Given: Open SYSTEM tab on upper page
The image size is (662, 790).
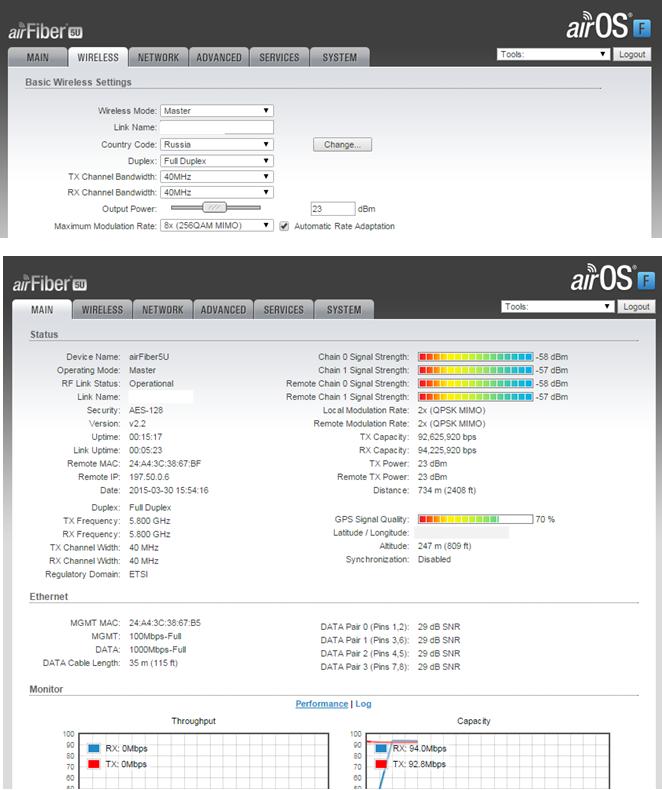Looking at the screenshot, I should coord(340,57).
